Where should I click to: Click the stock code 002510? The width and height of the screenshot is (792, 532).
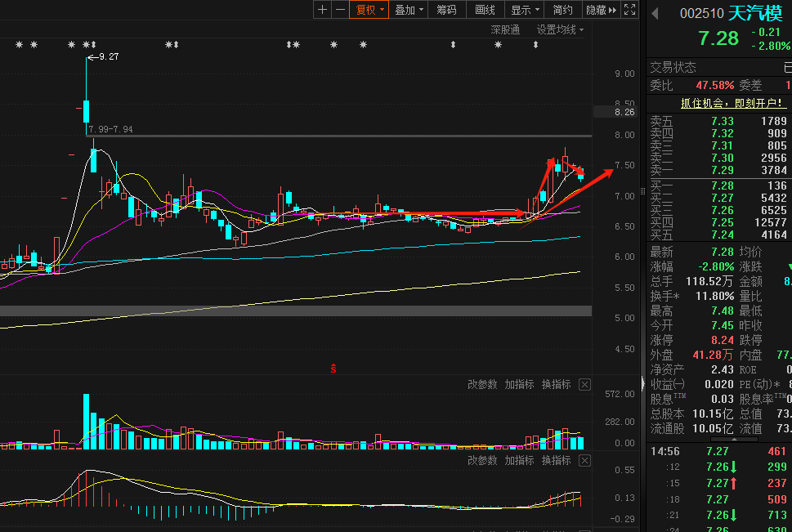coord(701,14)
